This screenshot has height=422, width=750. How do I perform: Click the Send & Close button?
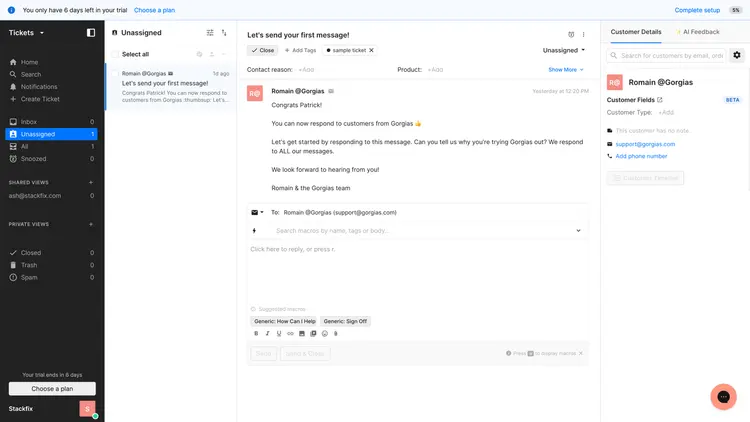305,354
